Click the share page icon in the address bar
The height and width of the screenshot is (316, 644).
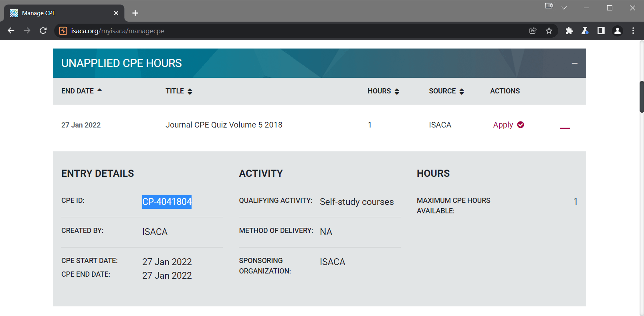pyautogui.click(x=533, y=31)
